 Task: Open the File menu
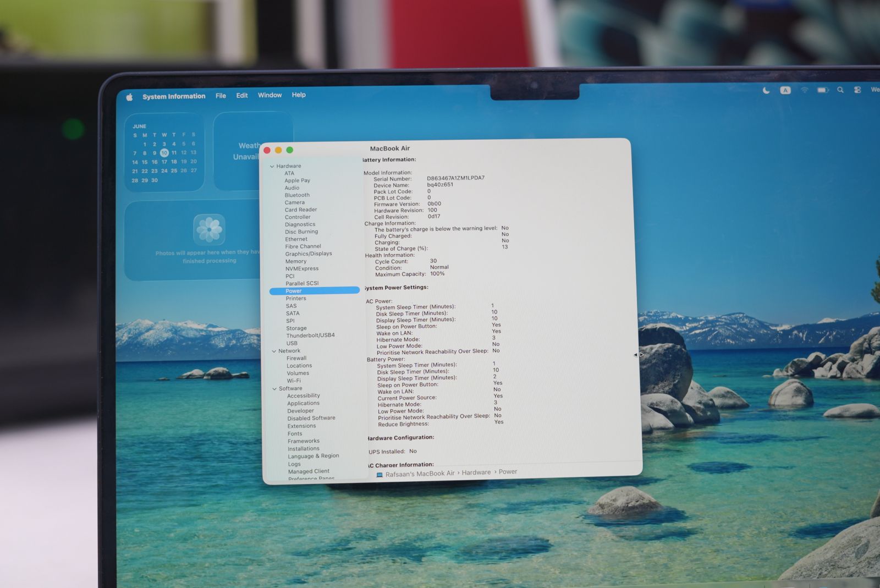coord(221,96)
